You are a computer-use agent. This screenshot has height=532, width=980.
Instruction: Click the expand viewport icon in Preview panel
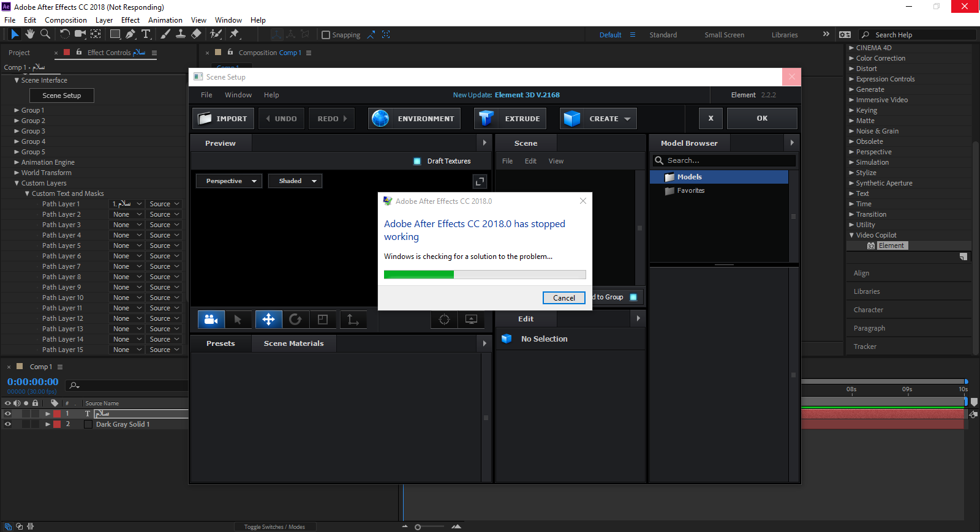pos(480,181)
